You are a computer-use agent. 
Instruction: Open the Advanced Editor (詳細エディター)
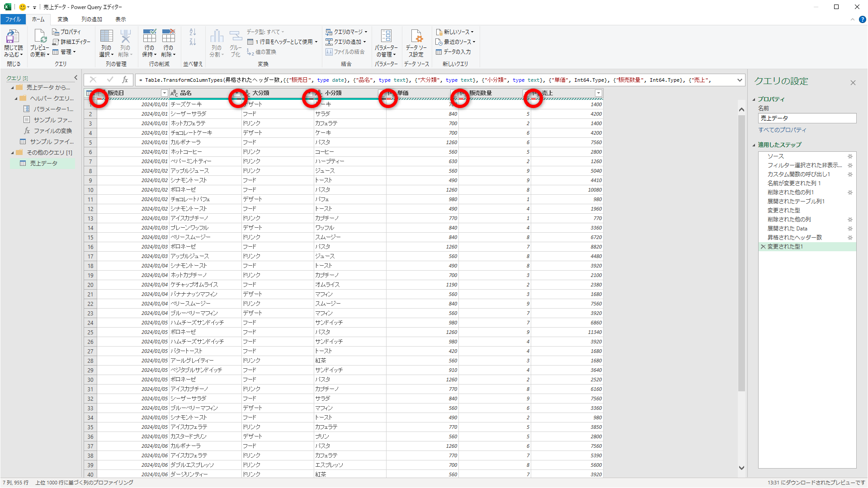[x=71, y=42]
